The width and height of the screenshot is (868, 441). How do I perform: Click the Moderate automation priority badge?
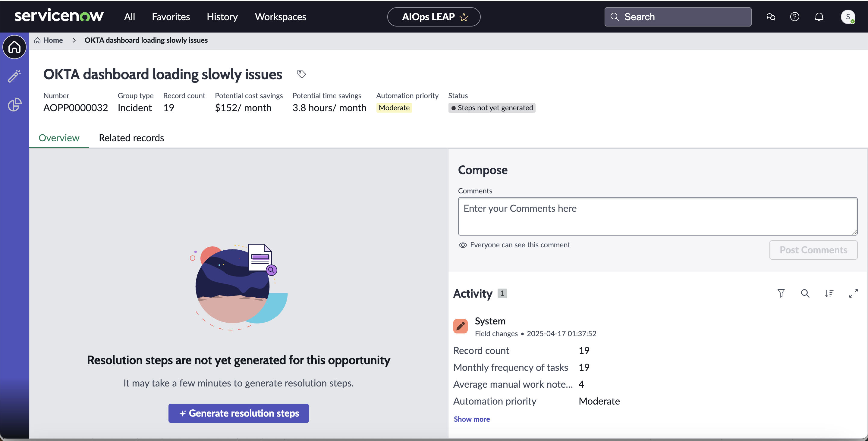pos(394,108)
